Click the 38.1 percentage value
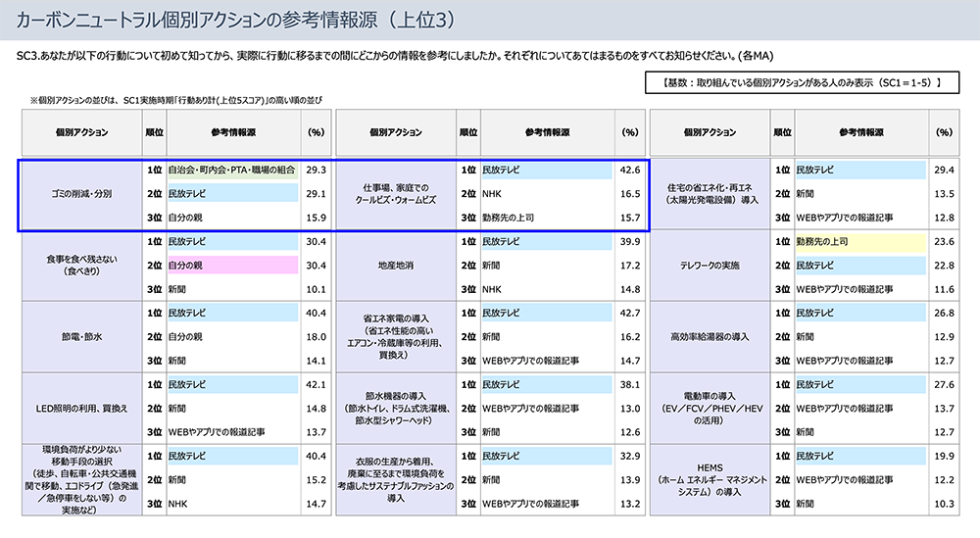This screenshot has width=980, height=538. coord(630,385)
